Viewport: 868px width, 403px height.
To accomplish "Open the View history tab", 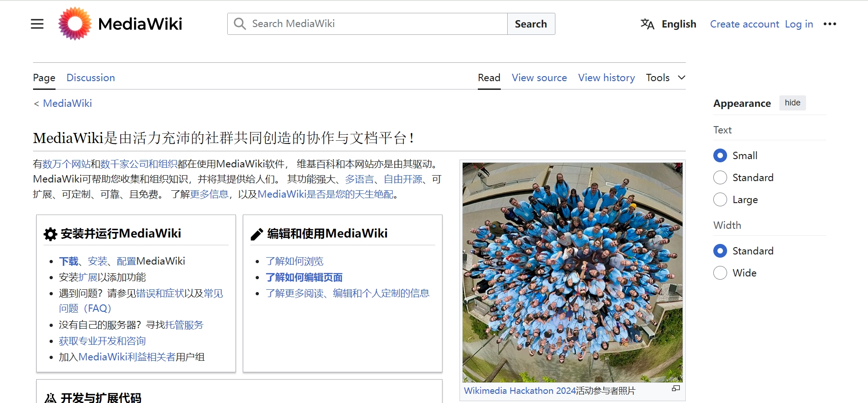I will tap(606, 77).
